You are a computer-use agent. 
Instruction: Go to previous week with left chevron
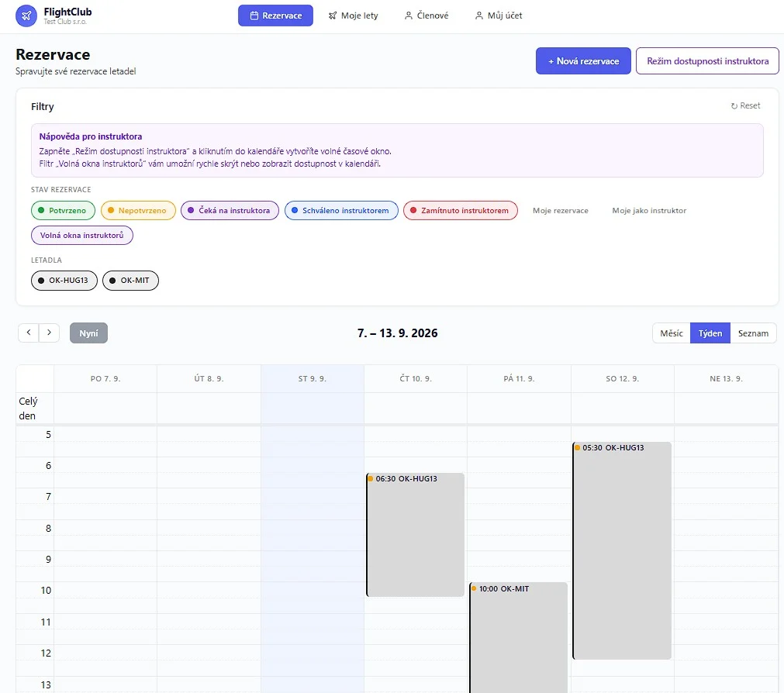pyautogui.click(x=29, y=333)
